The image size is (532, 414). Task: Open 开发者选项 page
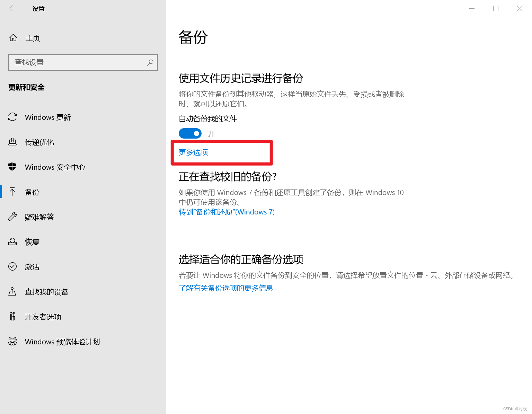tap(83, 317)
